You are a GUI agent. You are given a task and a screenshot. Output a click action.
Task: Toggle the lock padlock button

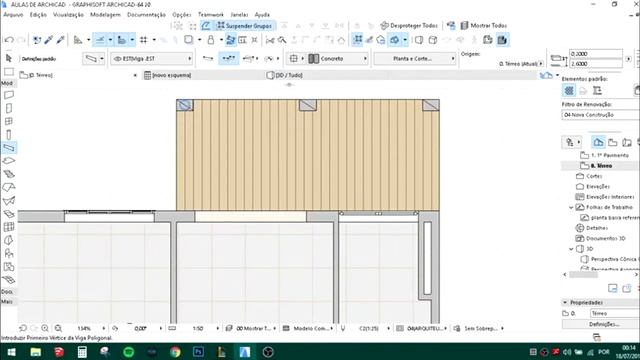click(211, 40)
